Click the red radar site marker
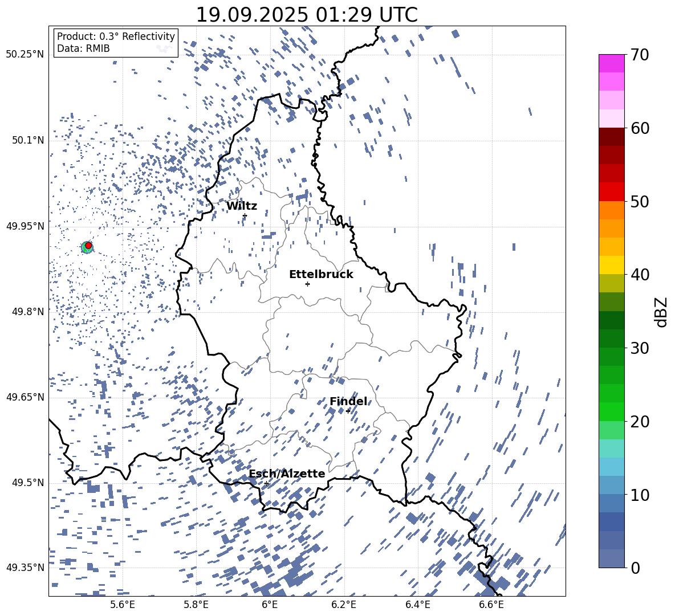Viewport: 675px width, 616px height. [88, 245]
